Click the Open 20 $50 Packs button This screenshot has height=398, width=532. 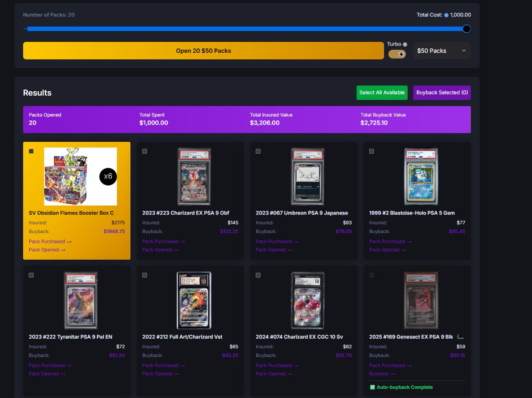tap(203, 51)
